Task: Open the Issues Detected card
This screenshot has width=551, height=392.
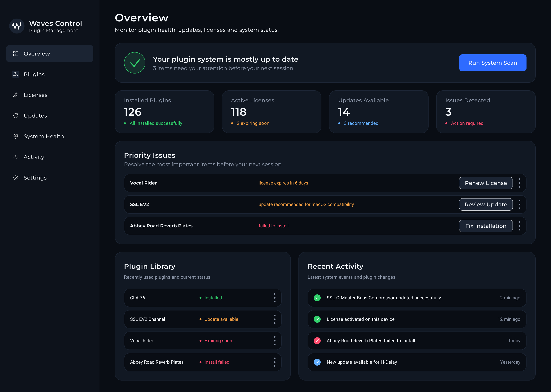Action: click(486, 112)
